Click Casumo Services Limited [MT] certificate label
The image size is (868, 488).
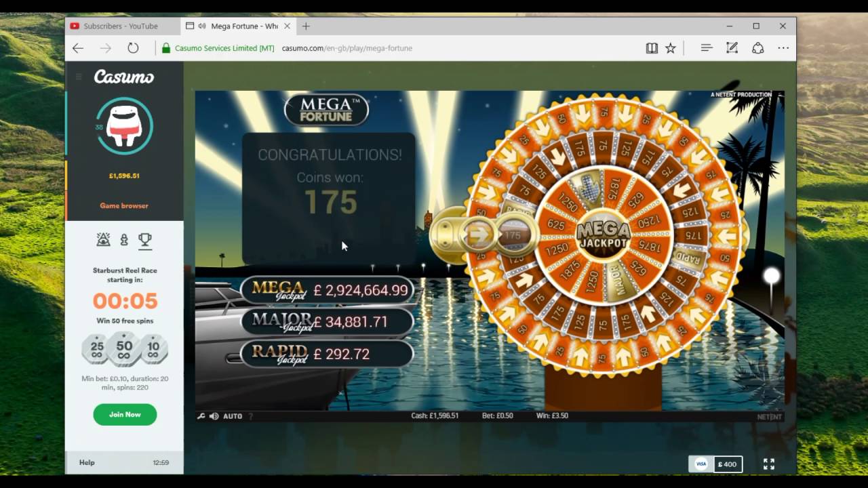(x=224, y=48)
